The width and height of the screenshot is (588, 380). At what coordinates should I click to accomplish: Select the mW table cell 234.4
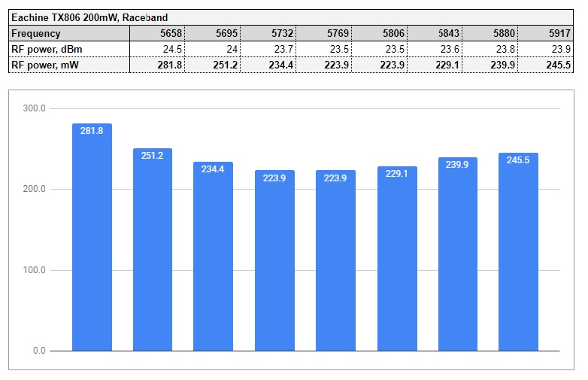click(x=268, y=65)
